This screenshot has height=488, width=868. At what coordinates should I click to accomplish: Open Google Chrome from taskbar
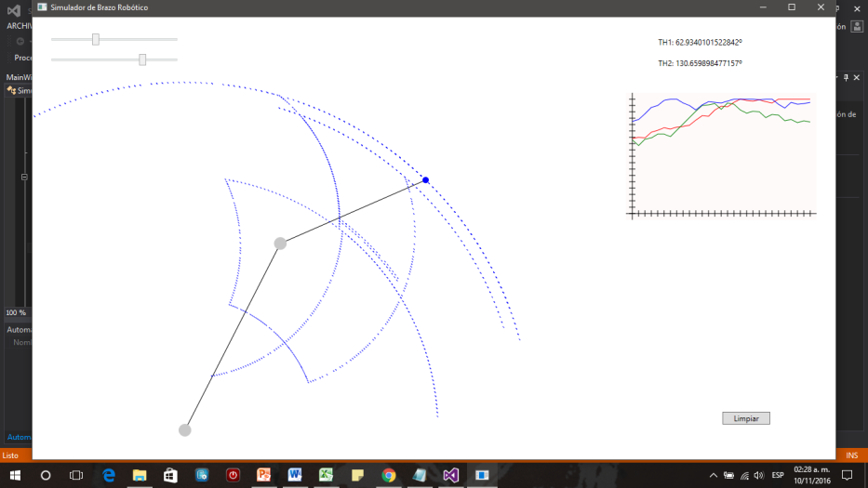coord(389,475)
